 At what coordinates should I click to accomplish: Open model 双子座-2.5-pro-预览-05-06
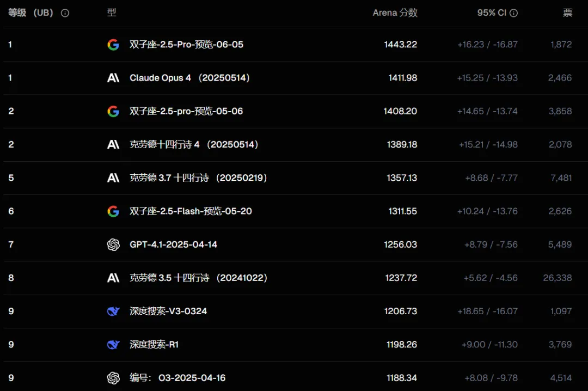coord(186,112)
